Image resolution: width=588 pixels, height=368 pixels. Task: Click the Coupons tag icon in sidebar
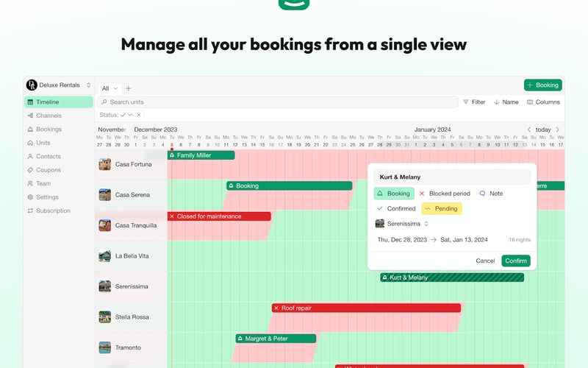click(30, 170)
